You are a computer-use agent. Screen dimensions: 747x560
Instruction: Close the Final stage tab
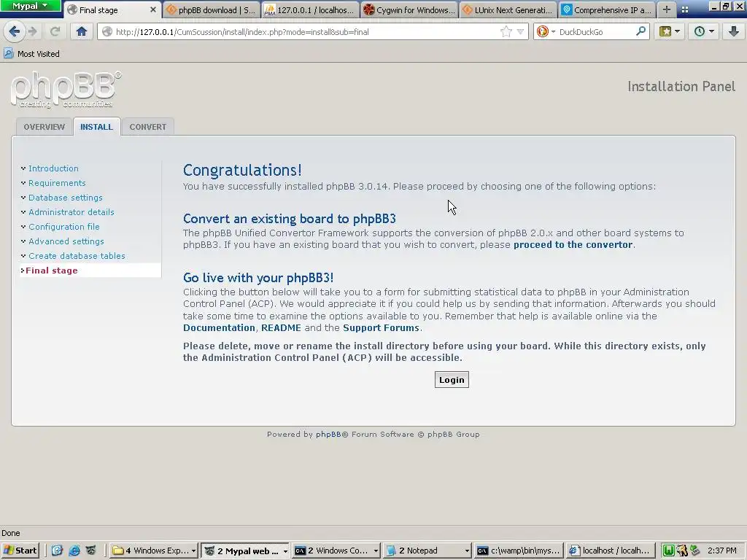click(x=153, y=9)
